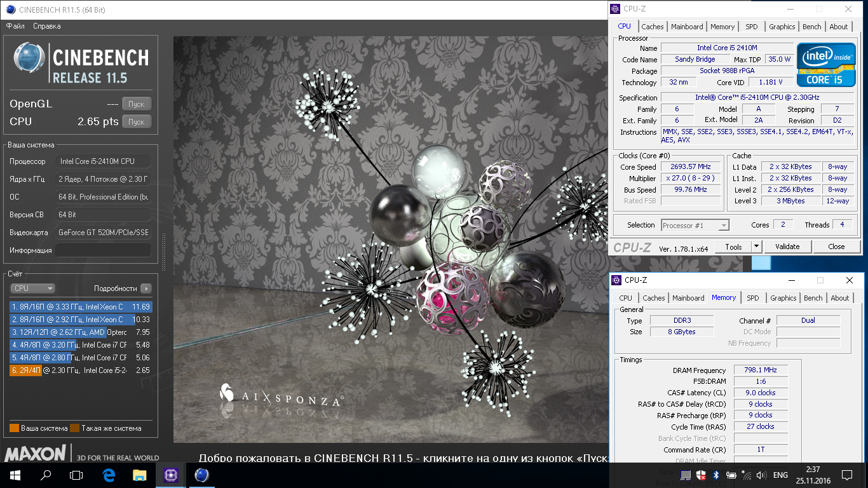Open the Файл menu
Image resolution: width=868 pixels, height=488 pixels.
click(x=15, y=26)
